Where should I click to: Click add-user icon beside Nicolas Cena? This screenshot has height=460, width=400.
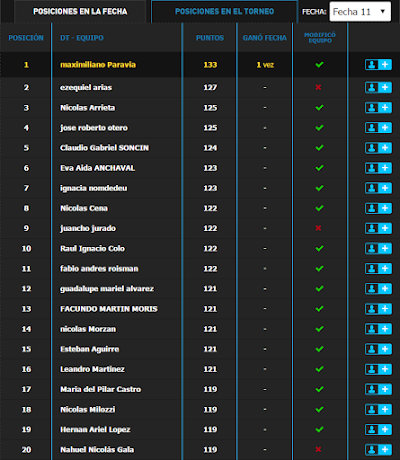pyautogui.click(x=378, y=208)
